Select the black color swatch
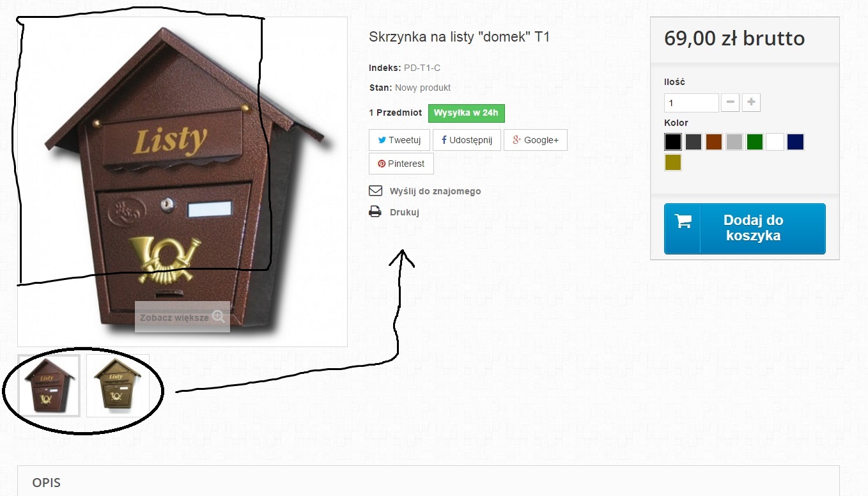Screen dimensions: 868x496 673,142
